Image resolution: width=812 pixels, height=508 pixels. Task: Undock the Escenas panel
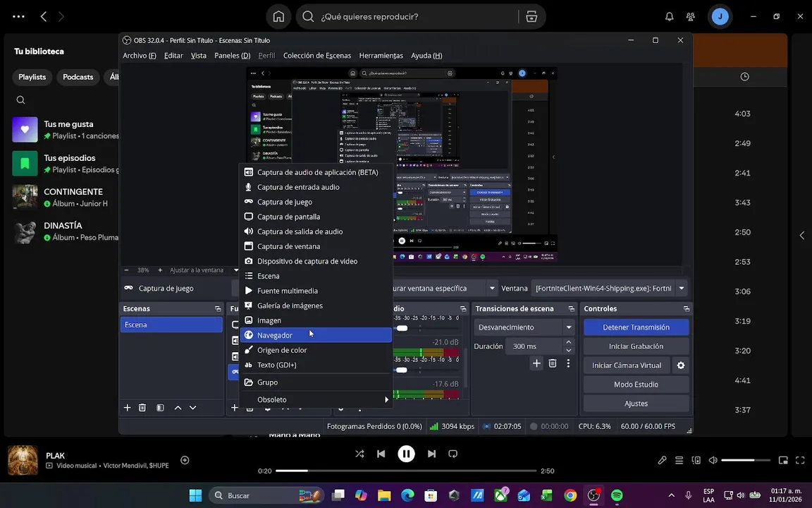[218, 309]
